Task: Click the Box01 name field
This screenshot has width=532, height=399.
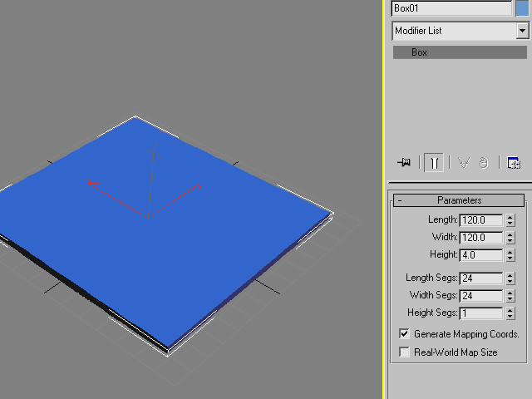Action: point(451,8)
